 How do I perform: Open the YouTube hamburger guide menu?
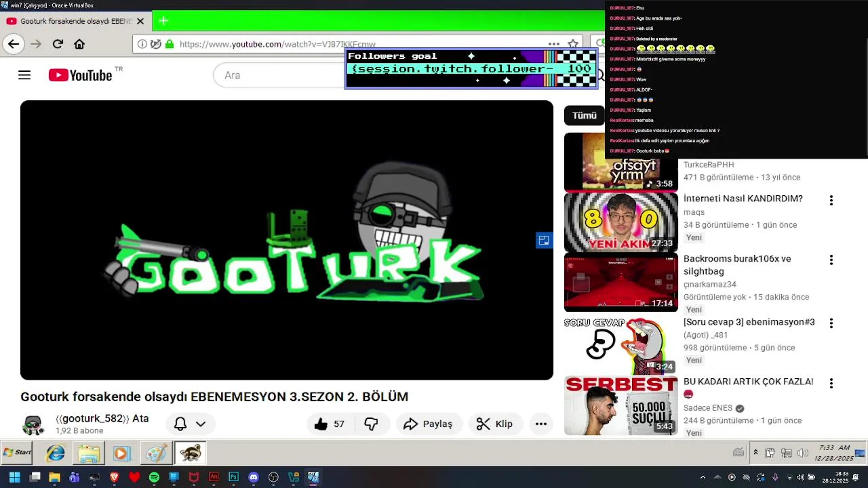coord(24,75)
